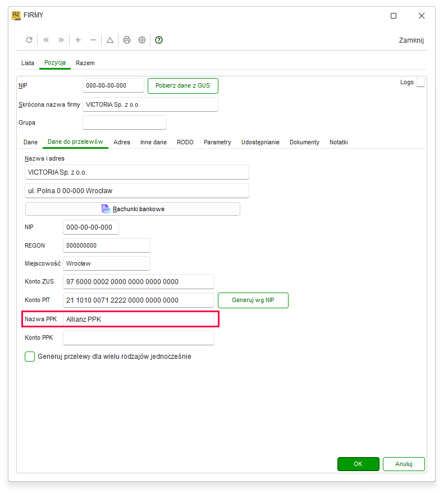Add a new company with plus icon
The width and height of the screenshot is (448, 493).
(x=78, y=40)
